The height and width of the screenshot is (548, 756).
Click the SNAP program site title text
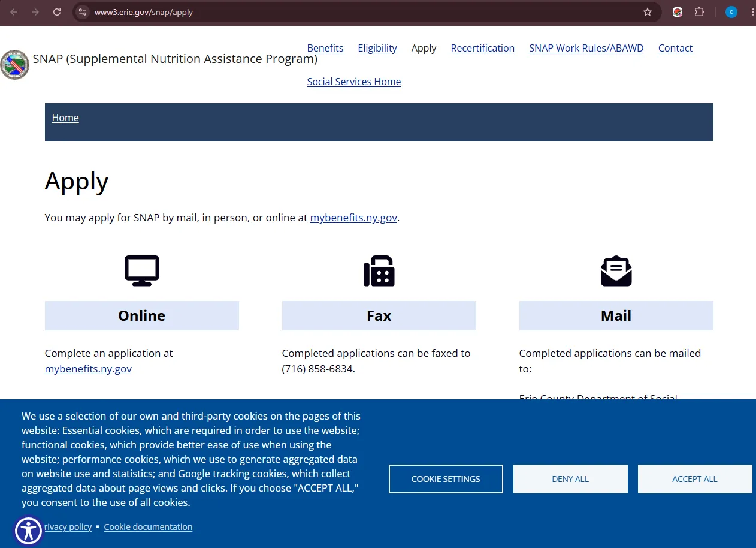(175, 59)
